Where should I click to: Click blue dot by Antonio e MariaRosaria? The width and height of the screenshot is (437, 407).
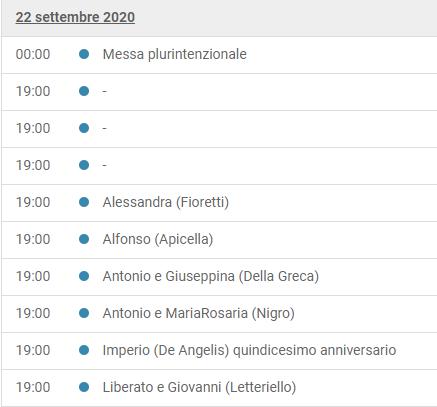(x=84, y=313)
